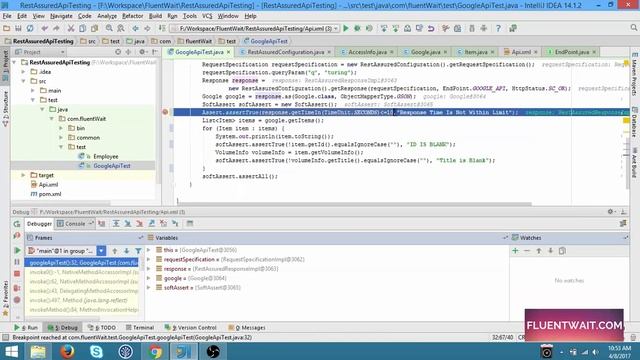Open the Analyze menu
Viewport: 640px width, 360px height.
tap(107, 16)
